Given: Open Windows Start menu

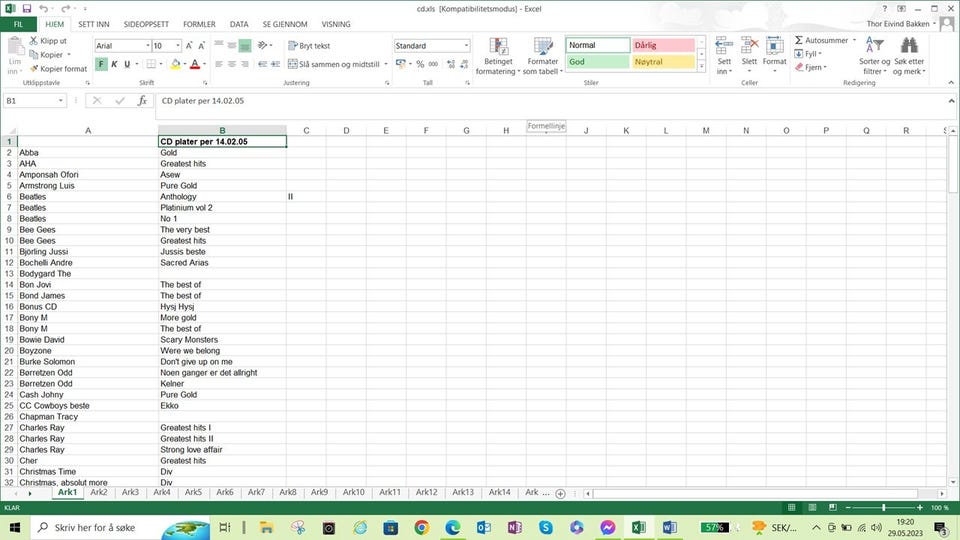Looking at the screenshot, I should 15,527.
